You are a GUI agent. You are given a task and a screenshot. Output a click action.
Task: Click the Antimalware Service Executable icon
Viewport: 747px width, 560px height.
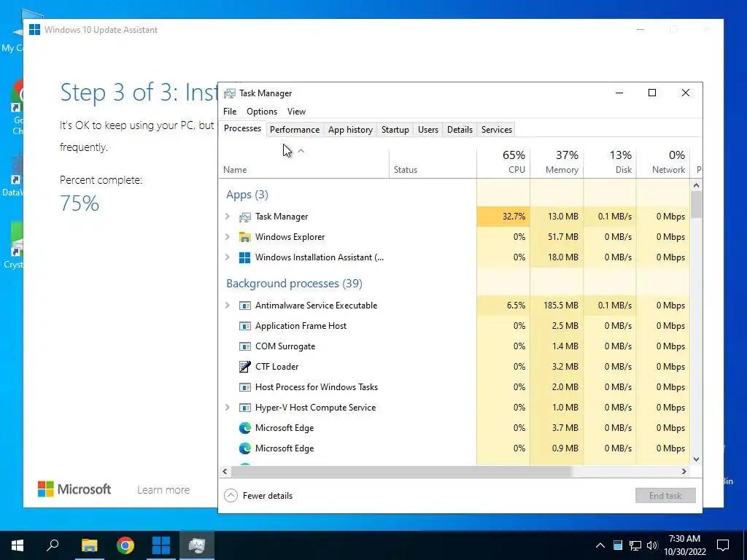244,306
